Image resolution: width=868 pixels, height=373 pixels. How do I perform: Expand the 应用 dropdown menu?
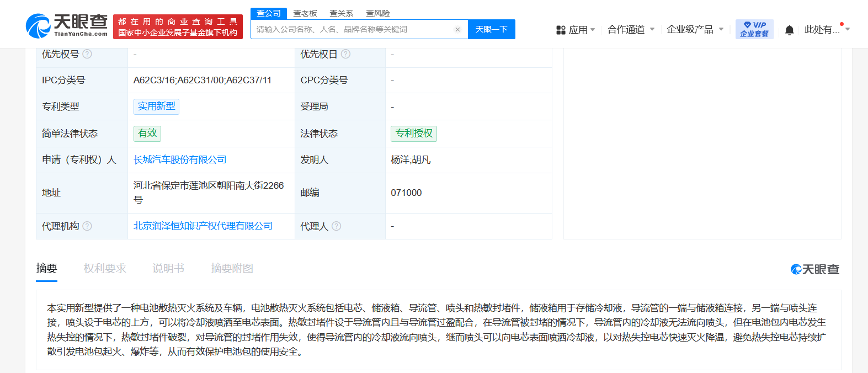tap(576, 30)
